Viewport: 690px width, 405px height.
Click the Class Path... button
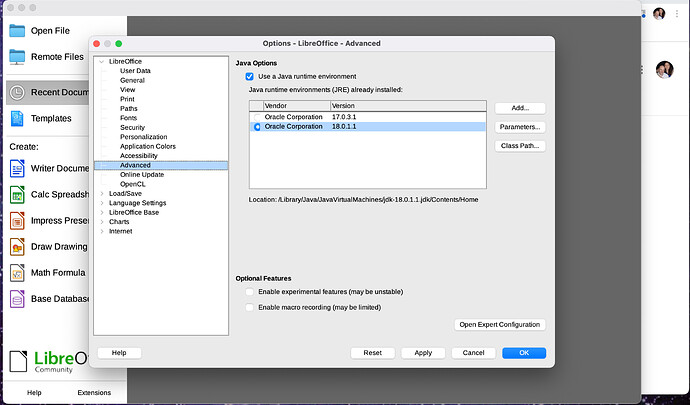520,146
